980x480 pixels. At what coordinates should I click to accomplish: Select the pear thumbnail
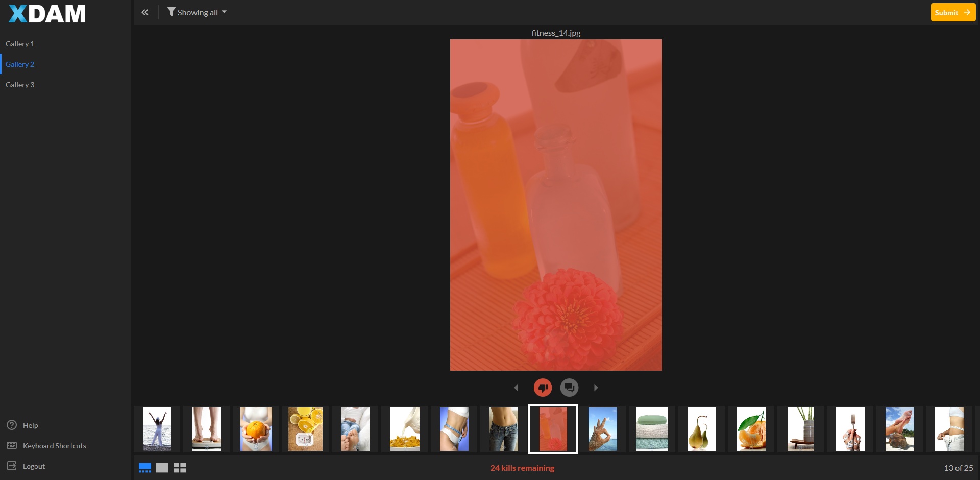tap(701, 429)
